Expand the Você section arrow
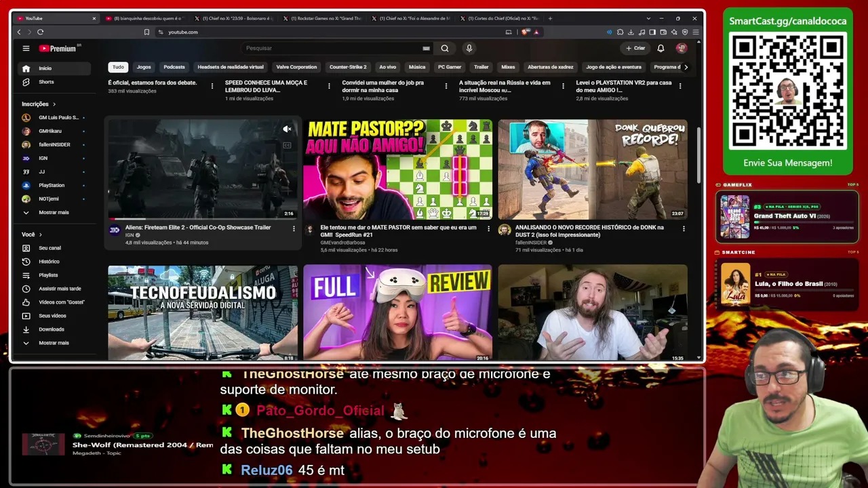Screen dimensions: 868x488 point(40,235)
